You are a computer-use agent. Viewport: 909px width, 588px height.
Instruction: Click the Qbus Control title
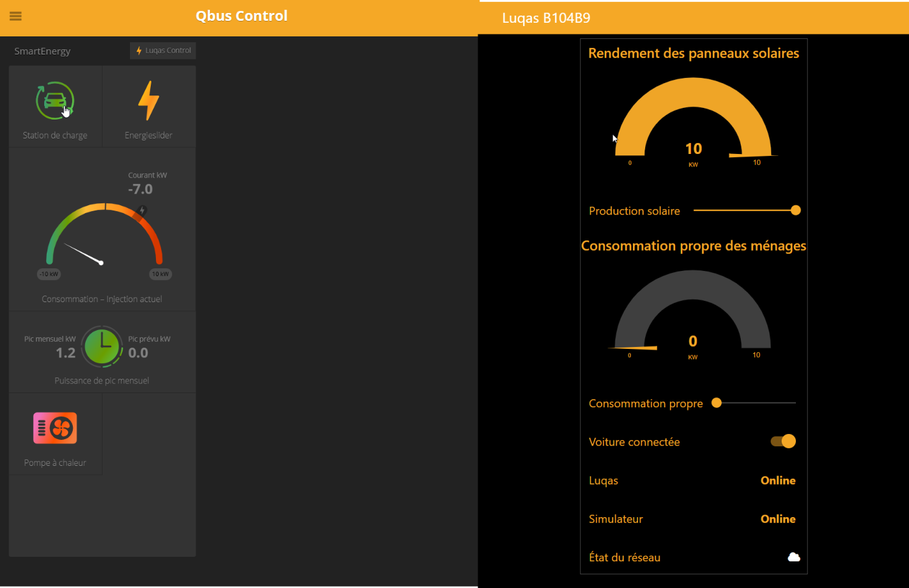pos(242,16)
